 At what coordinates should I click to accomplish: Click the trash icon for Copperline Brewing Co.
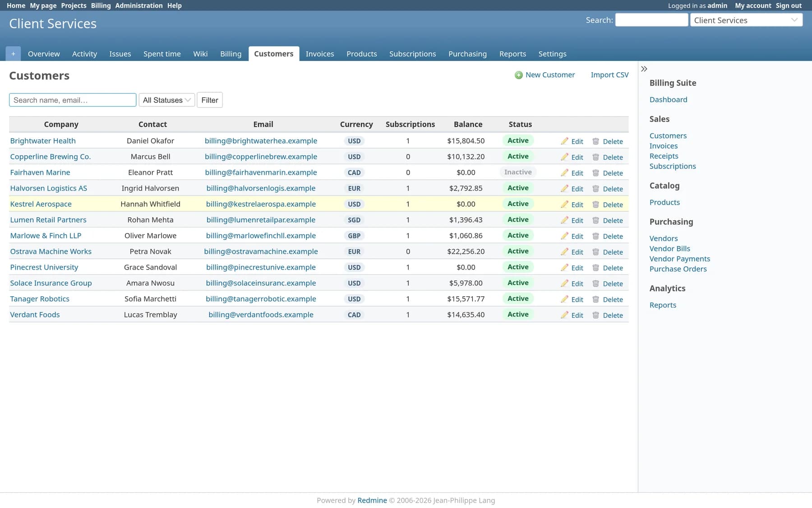(595, 157)
